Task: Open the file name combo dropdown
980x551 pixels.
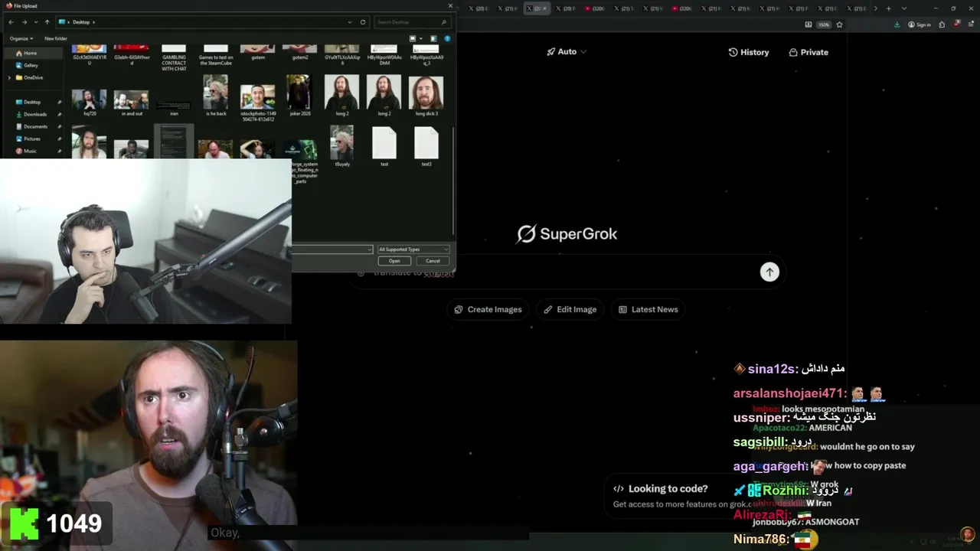Action: tap(370, 249)
